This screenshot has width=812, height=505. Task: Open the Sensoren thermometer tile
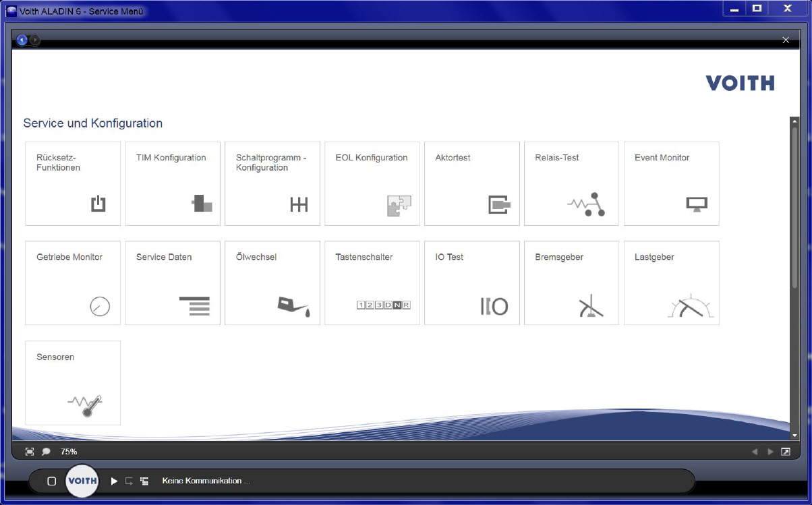(x=73, y=383)
